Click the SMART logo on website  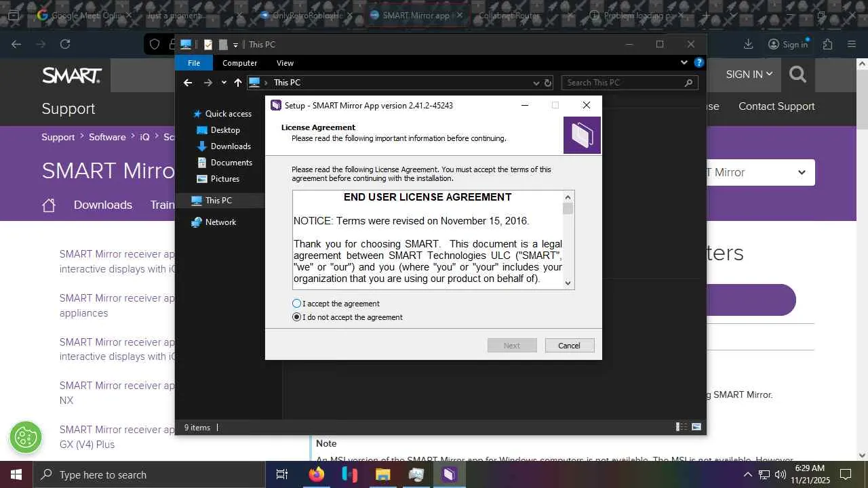click(x=72, y=75)
